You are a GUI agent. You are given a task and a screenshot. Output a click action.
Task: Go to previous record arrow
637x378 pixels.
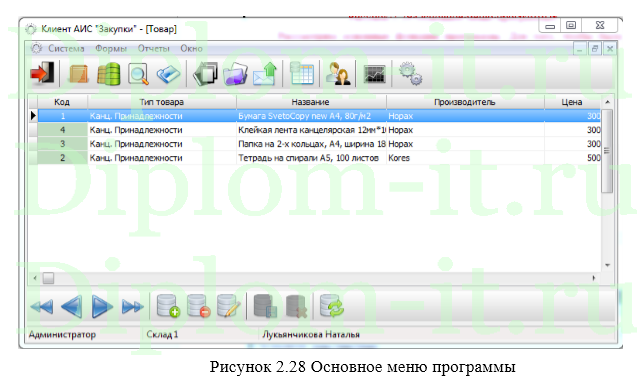[x=72, y=306]
